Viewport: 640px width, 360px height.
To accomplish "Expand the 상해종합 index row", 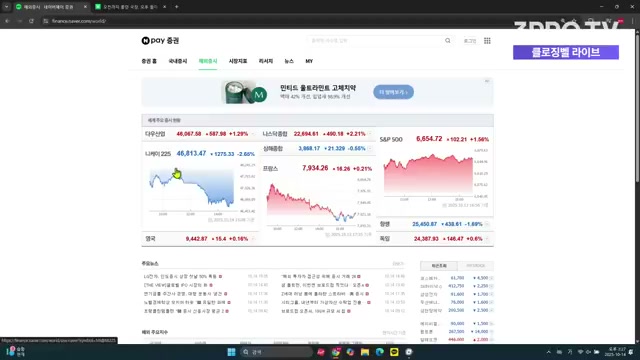I will point(370,149).
